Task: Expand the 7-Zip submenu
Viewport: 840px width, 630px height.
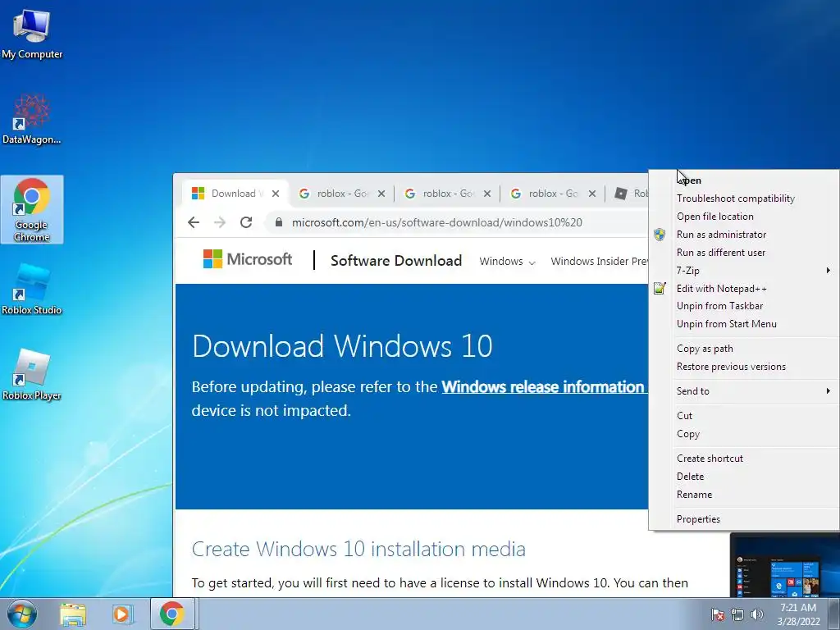Action: point(743,271)
